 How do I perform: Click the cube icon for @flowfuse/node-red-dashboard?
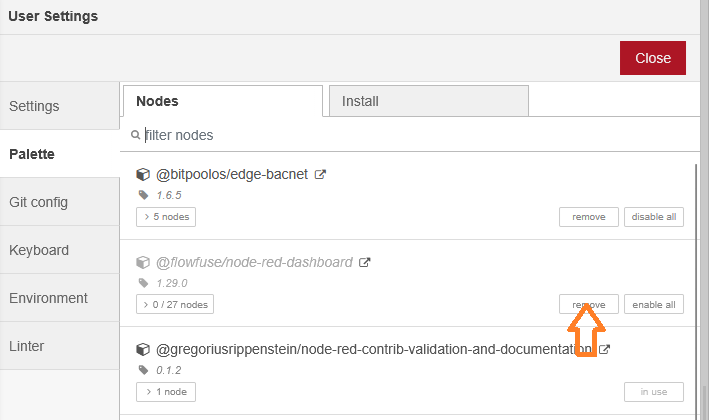[x=143, y=262]
